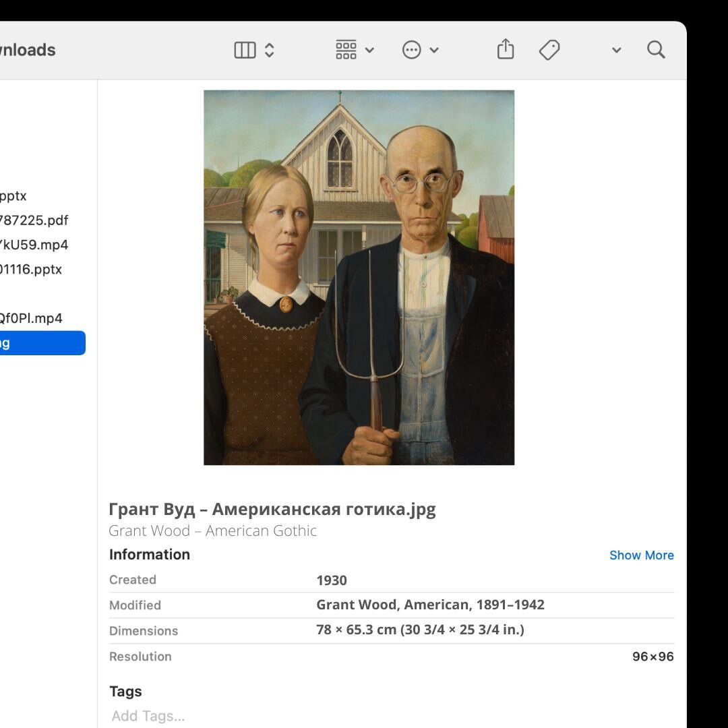Screen dimensions: 728x728
Task: Open the Group By grid icon
Action: (x=346, y=50)
